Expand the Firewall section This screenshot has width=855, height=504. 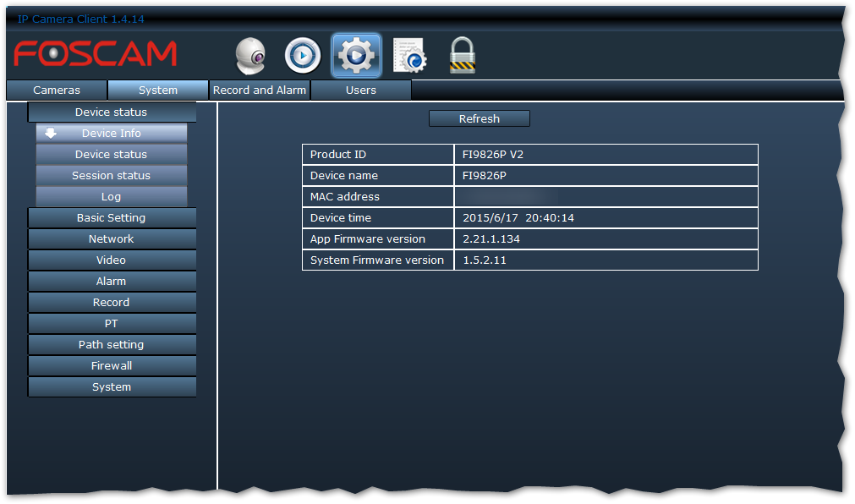(x=112, y=366)
